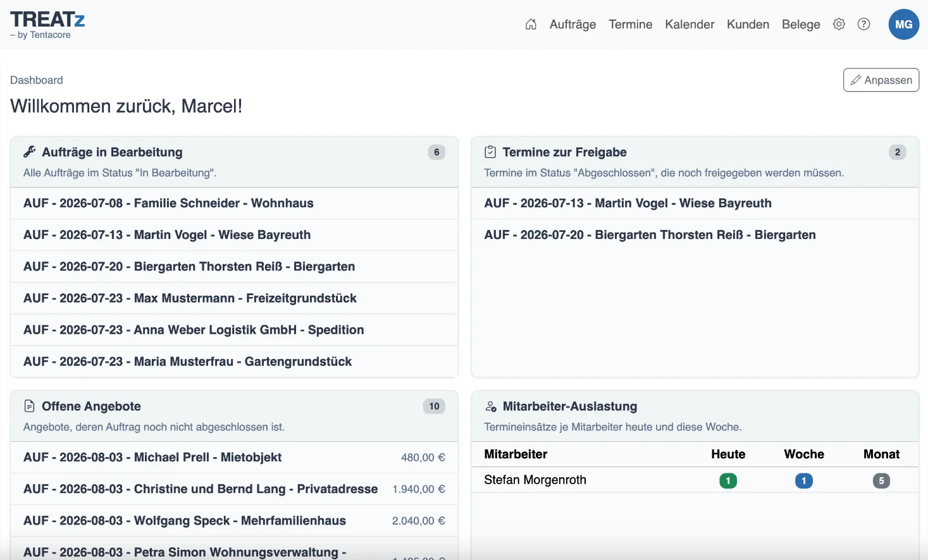Click subtitle 'Angebote, deren Auftrag noch nicht abgeschlossen ist.'

point(154,427)
